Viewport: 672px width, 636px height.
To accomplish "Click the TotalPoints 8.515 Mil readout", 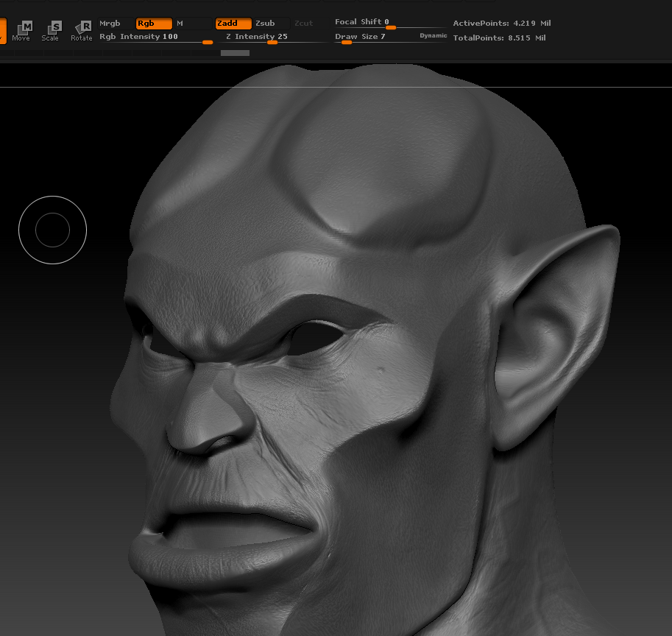I will pos(499,38).
